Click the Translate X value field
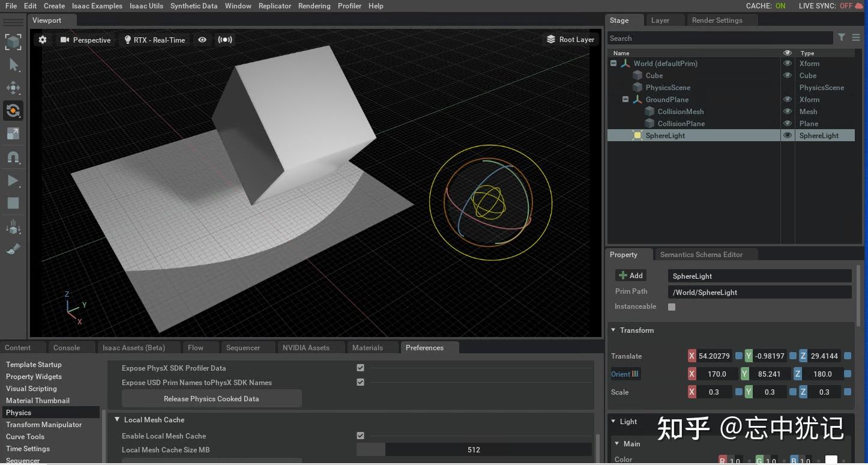The image size is (868, 465). [714, 356]
